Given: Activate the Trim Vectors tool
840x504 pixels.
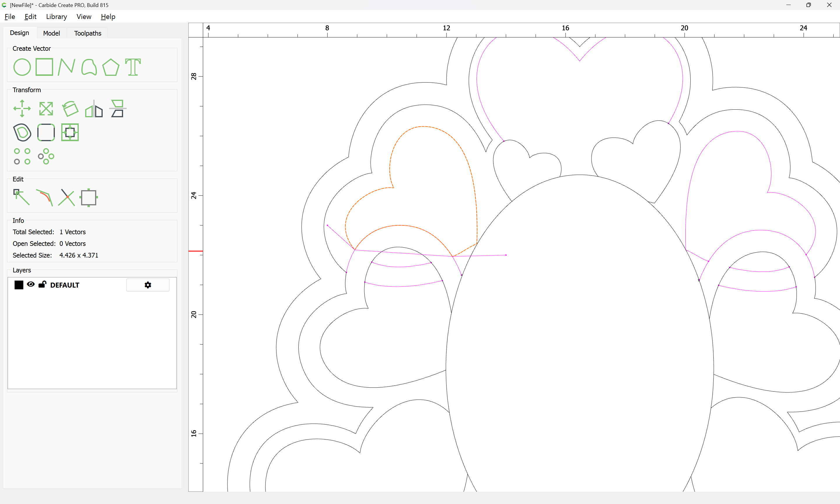Looking at the screenshot, I should coord(66,197).
